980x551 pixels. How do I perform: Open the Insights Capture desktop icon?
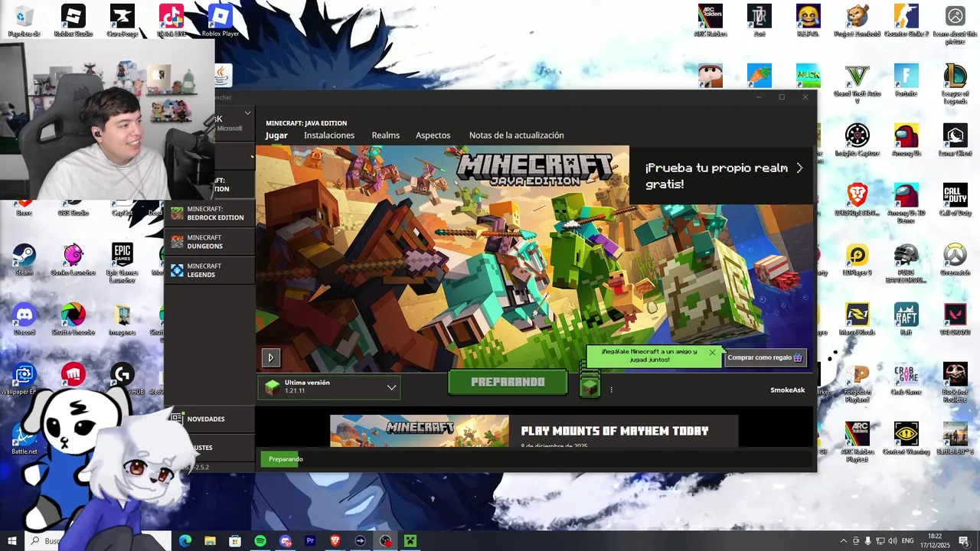click(857, 140)
